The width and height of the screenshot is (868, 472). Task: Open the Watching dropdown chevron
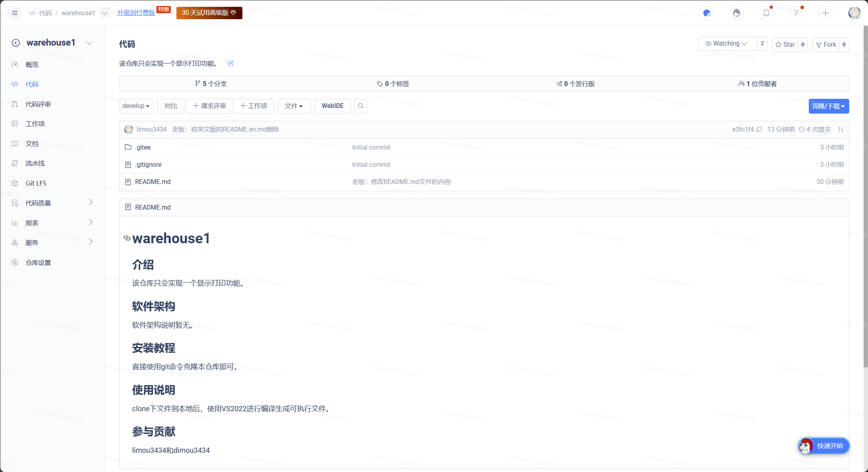[745, 43]
